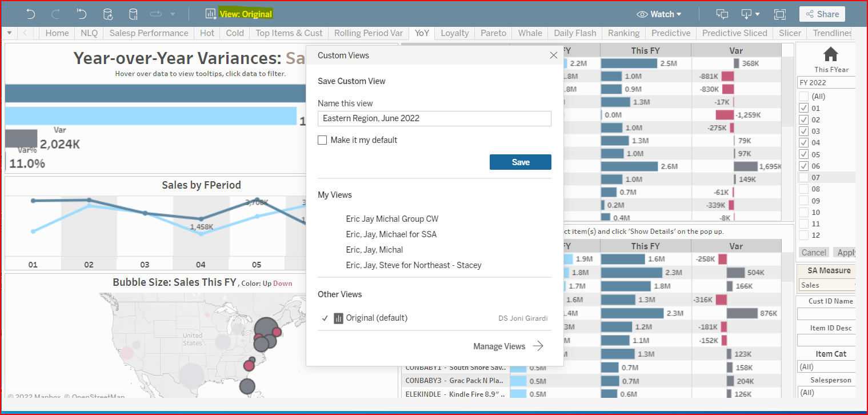Click the Pause data updates icon
The height and width of the screenshot is (415, 868).
[x=133, y=14]
